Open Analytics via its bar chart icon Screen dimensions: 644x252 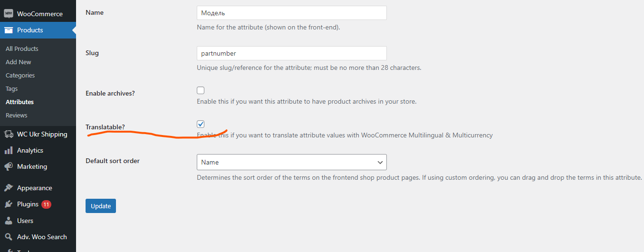click(x=9, y=150)
